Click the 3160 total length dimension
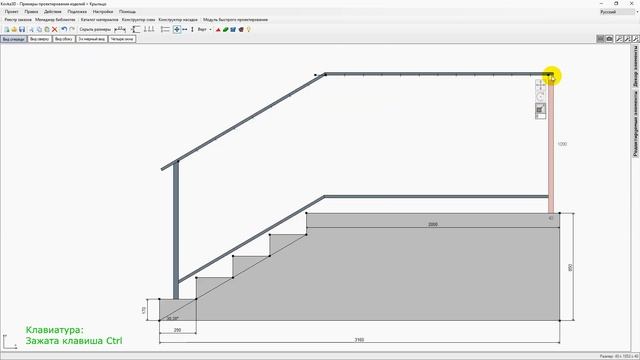Image resolution: width=640 pixels, height=360 pixels. click(359, 340)
